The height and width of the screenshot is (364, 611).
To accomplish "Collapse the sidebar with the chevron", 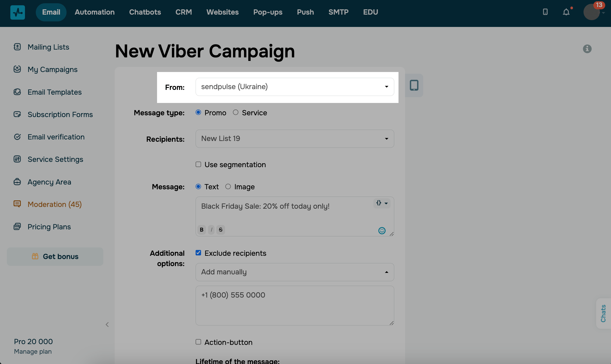I will (107, 324).
